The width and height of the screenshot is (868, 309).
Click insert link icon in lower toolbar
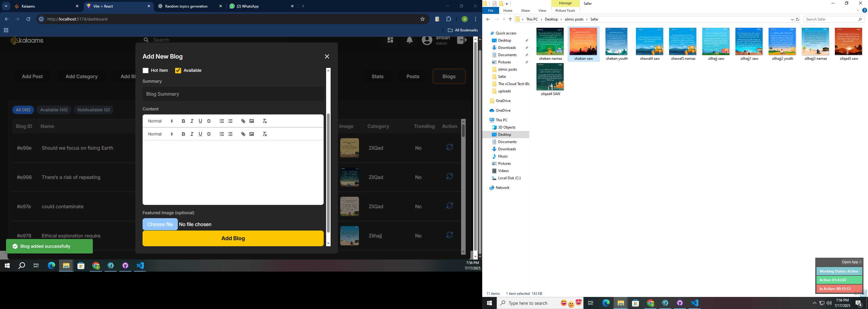(x=243, y=134)
